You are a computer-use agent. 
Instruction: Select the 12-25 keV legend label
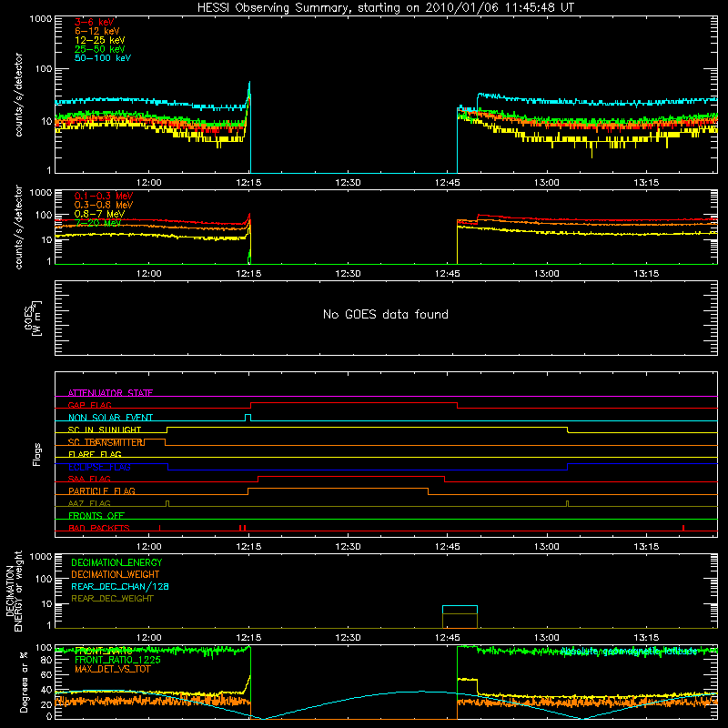[100, 40]
